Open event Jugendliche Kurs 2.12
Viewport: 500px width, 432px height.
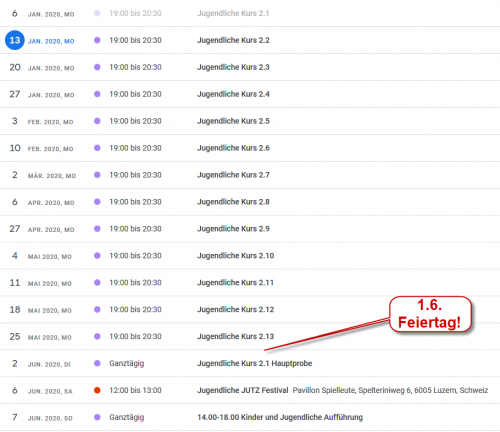click(x=236, y=310)
